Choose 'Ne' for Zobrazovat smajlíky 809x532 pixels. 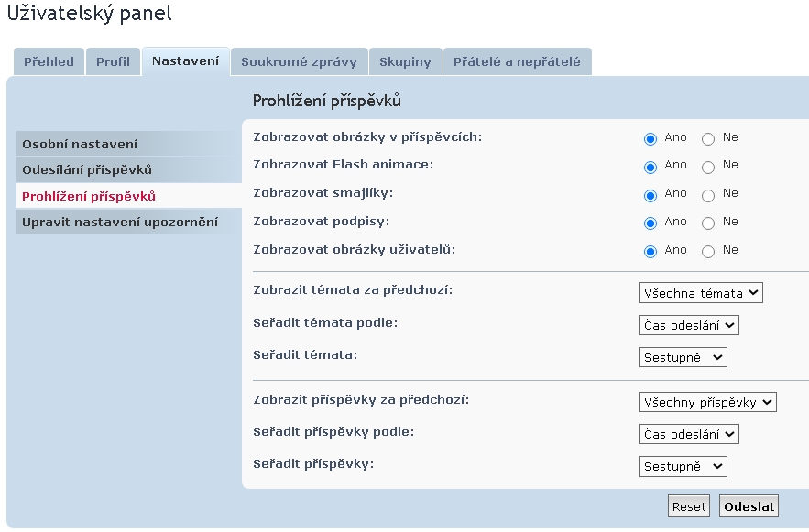(708, 195)
